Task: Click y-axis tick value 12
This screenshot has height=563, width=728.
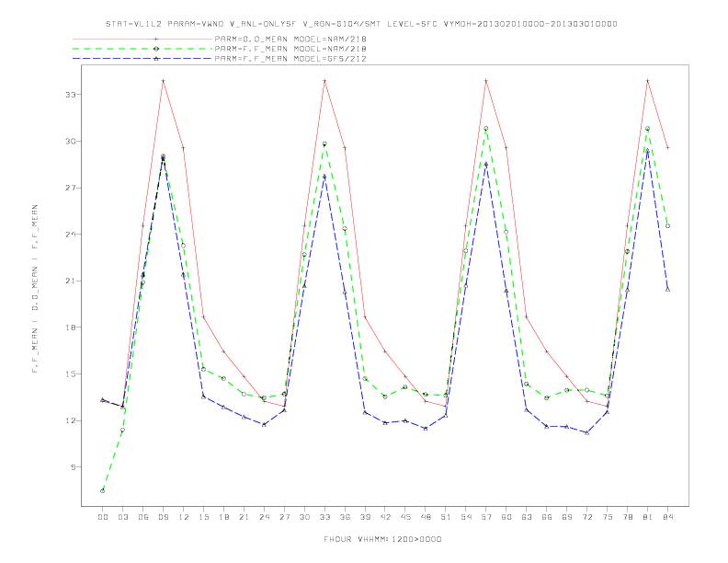Action: [70, 420]
